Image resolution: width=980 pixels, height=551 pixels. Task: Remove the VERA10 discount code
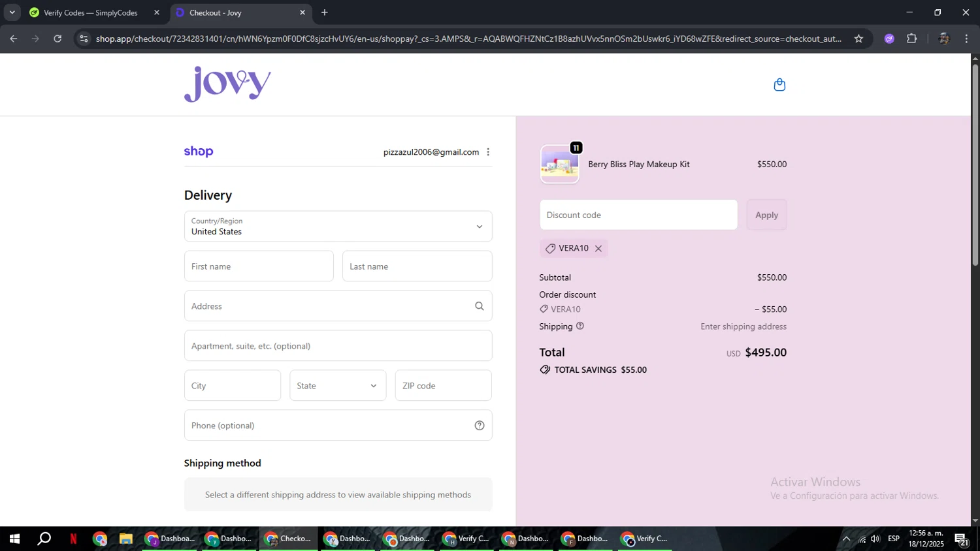point(598,249)
